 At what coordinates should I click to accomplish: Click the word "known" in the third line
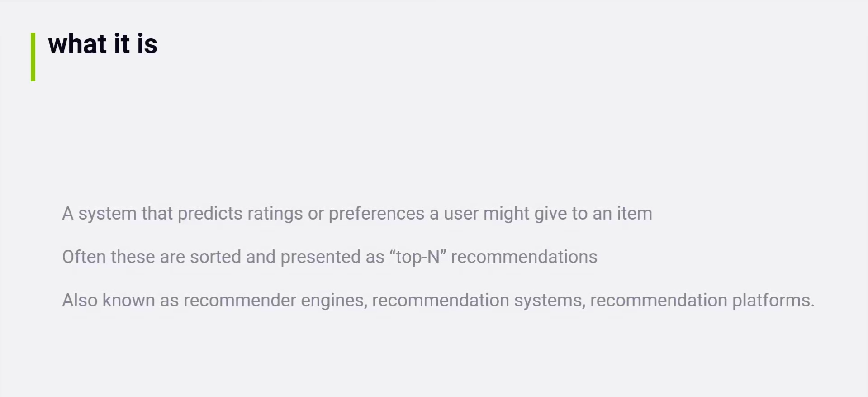click(128, 301)
